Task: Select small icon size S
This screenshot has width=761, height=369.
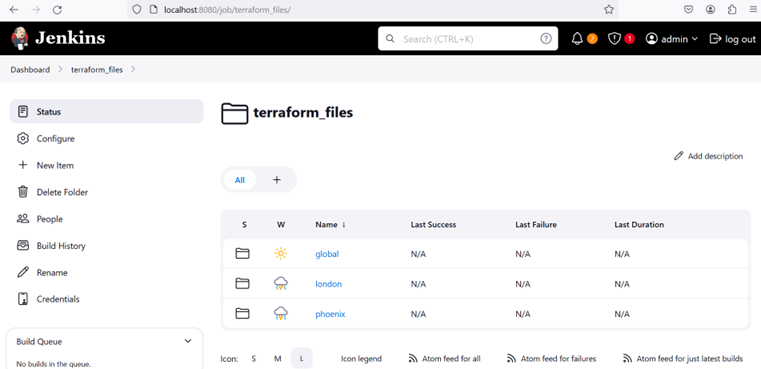Action: [253, 359]
